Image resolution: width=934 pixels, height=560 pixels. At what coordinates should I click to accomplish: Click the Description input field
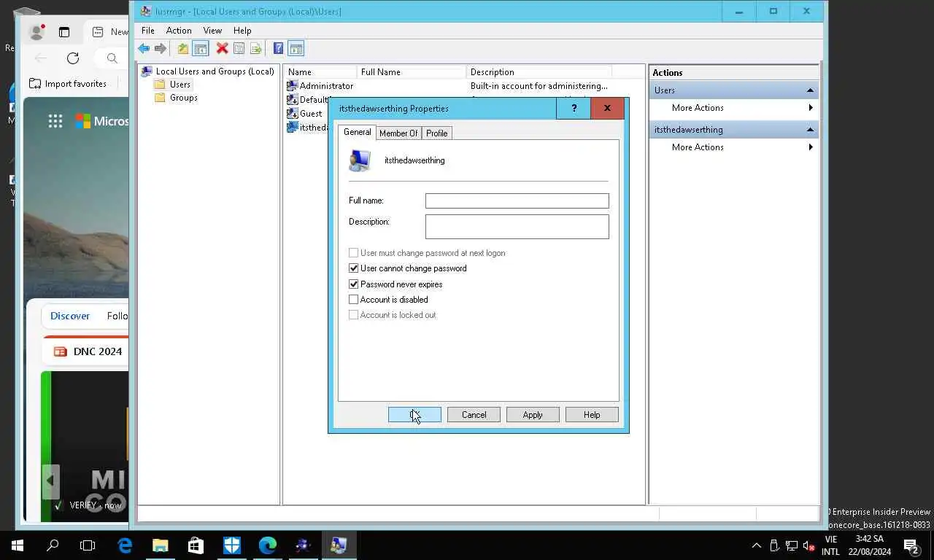(x=517, y=226)
